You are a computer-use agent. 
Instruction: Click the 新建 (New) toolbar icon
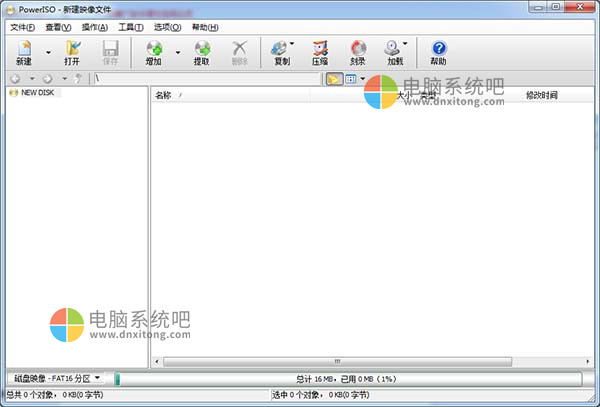coord(24,53)
